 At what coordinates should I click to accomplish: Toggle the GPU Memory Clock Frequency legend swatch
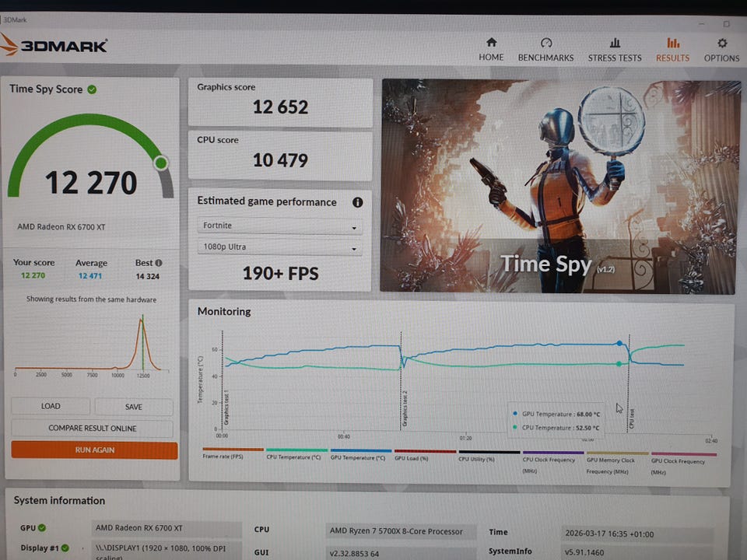(617, 453)
